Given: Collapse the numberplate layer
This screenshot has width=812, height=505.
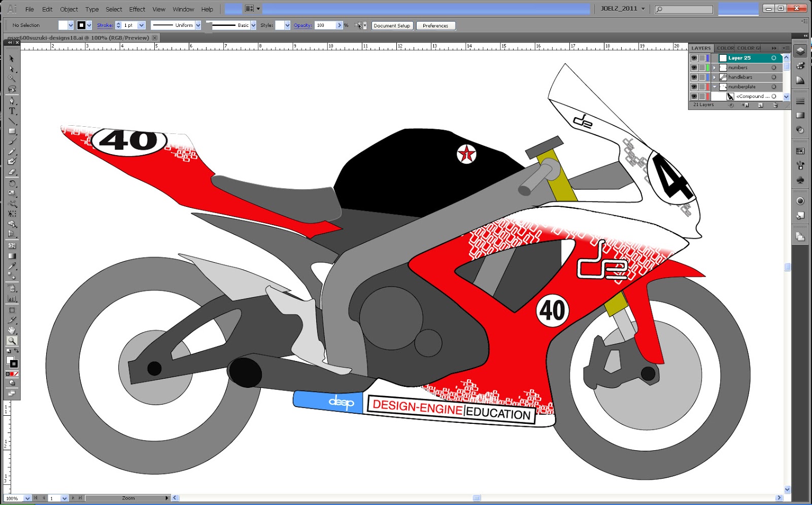Looking at the screenshot, I should tap(715, 87).
